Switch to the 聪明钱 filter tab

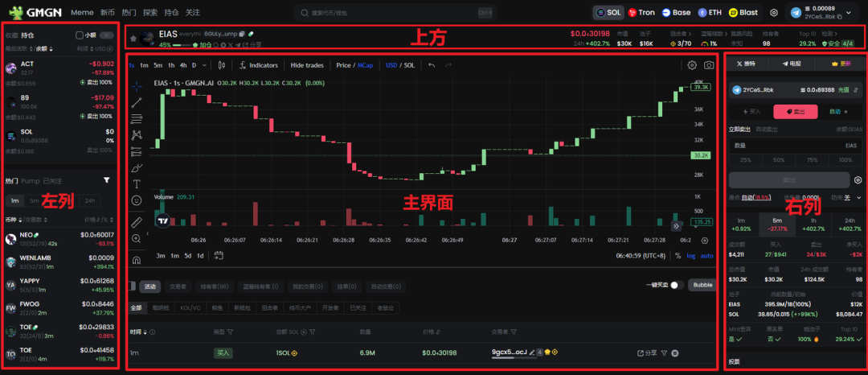click(161, 308)
